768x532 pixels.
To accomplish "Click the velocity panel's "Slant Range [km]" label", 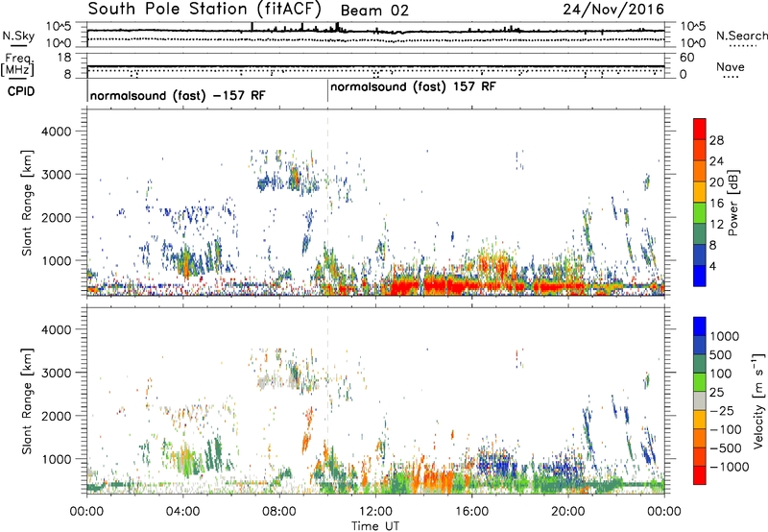I will pos(27,401).
